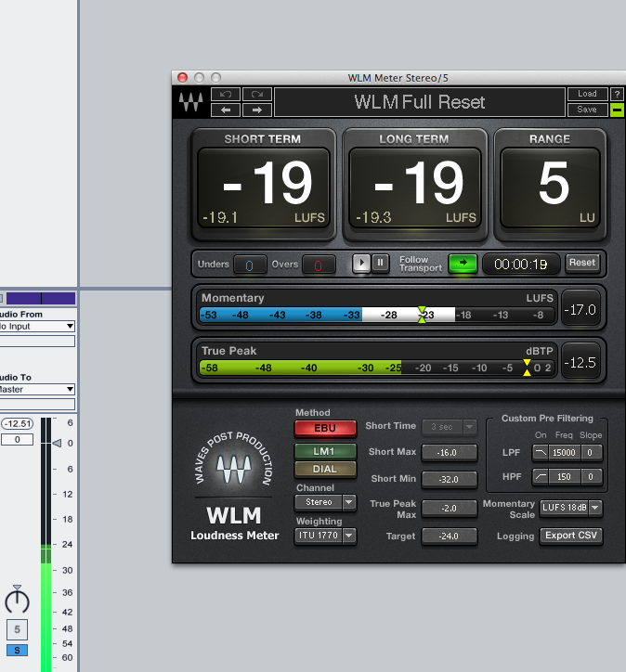The image size is (626, 672).
Task: Open the Audio From input dropdown
Action: 37,326
